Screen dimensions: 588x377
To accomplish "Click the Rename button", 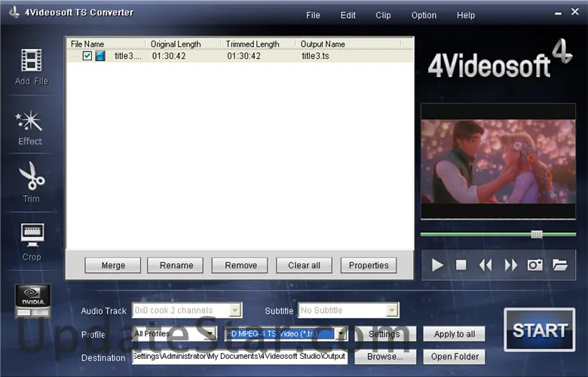I will 176,265.
